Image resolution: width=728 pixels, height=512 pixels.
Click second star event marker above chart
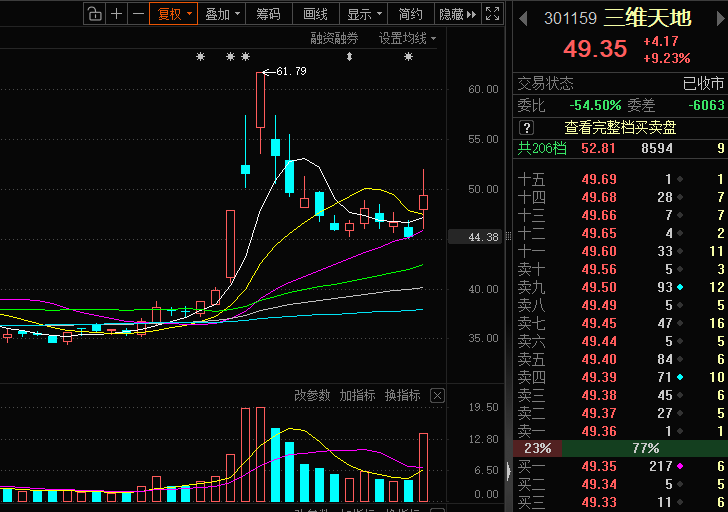(230, 57)
